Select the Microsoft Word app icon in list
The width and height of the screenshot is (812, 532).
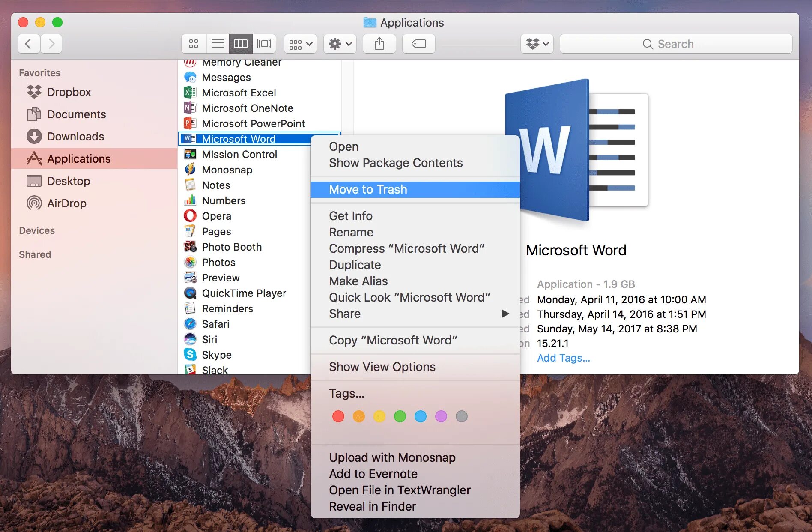pyautogui.click(x=190, y=139)
